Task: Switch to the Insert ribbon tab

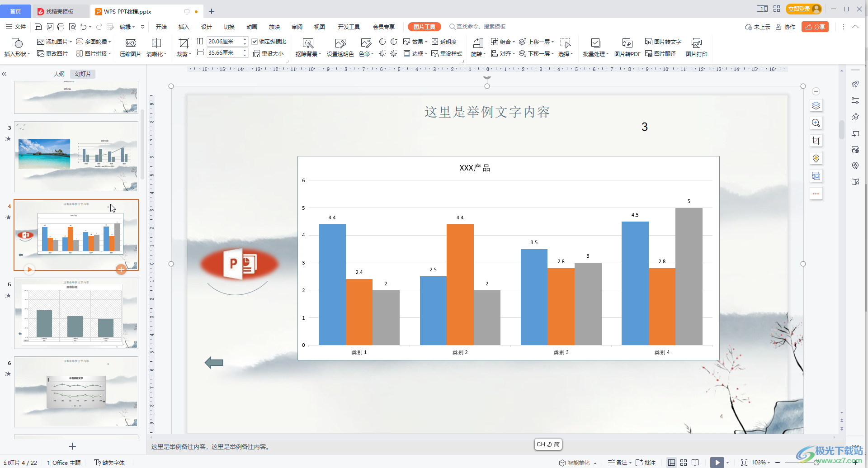Action: coord(184,27)
